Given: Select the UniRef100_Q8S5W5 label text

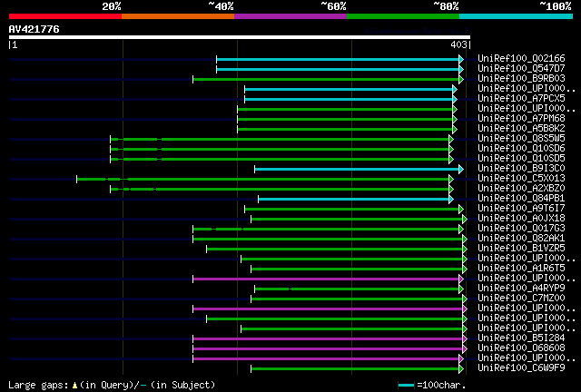Looking at the screenshot, I should click(x=521, y=139).
